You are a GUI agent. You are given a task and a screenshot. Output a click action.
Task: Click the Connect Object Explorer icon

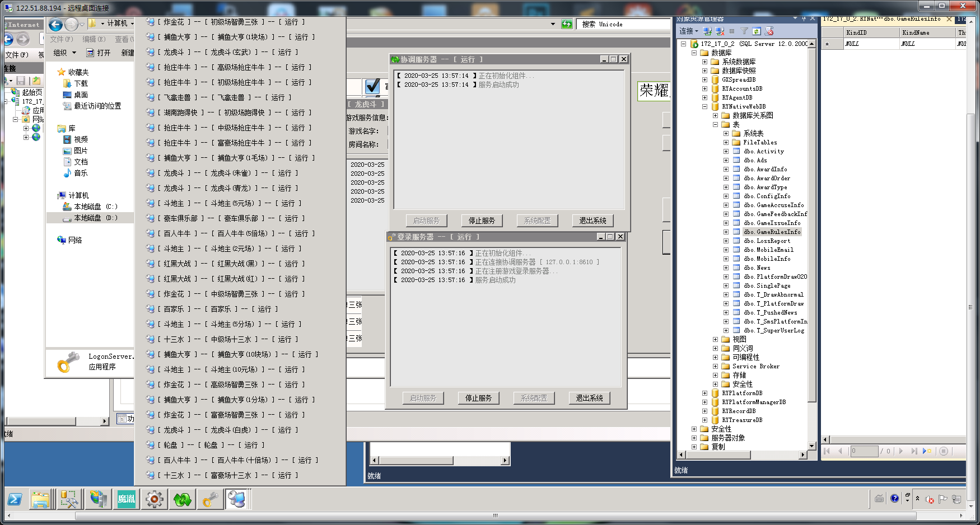point(707,31)
